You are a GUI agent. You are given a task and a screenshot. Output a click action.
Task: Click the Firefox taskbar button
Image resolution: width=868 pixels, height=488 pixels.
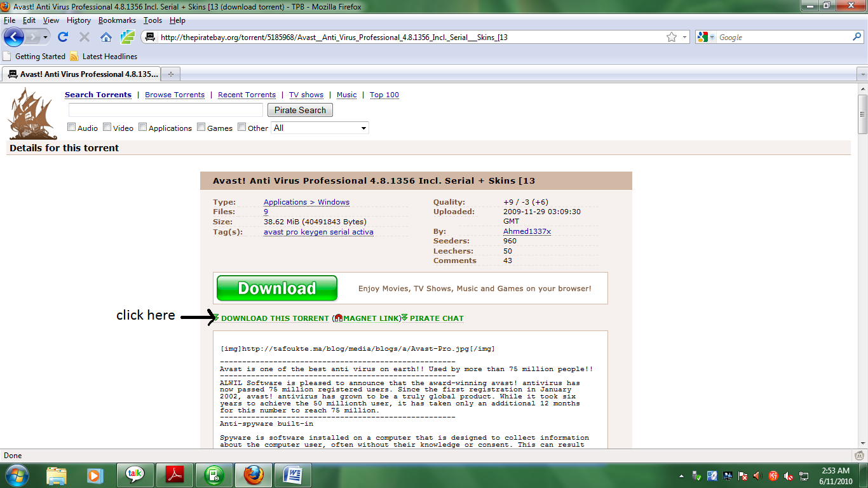(x=253, y=475)
